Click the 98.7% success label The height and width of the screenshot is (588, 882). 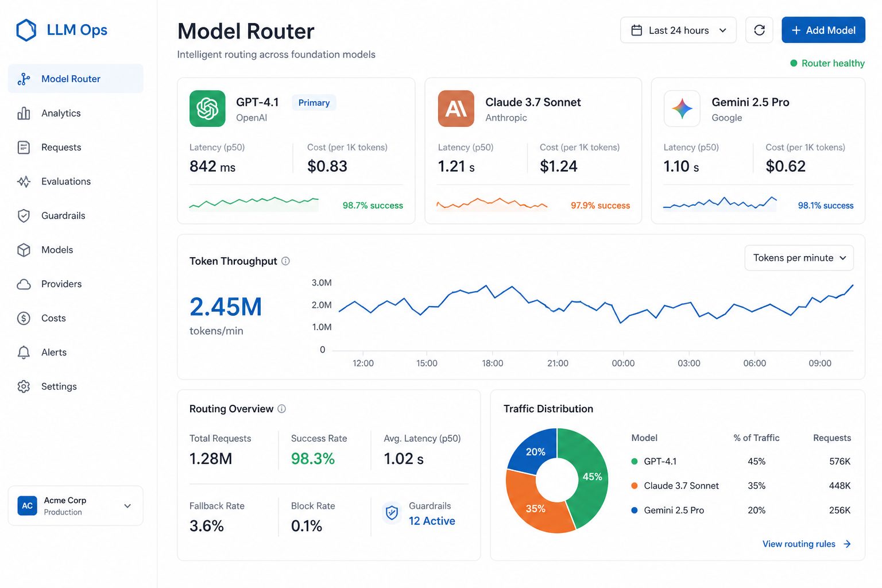pos(373,206)
